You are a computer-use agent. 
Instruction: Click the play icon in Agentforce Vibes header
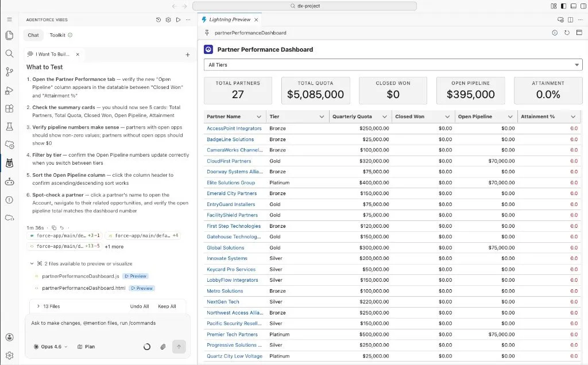click(178, 20)
